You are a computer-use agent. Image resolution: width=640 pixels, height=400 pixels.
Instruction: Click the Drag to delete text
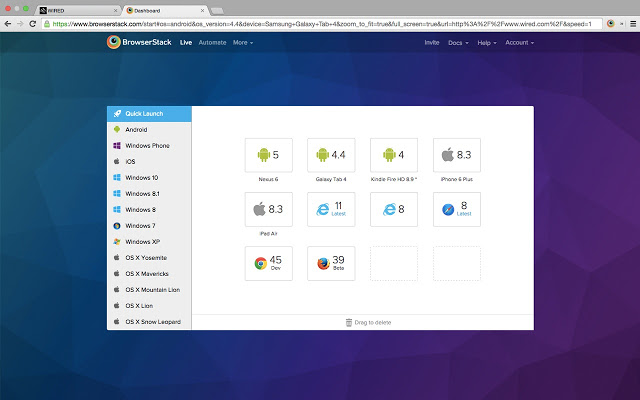[x=373, y=322]
